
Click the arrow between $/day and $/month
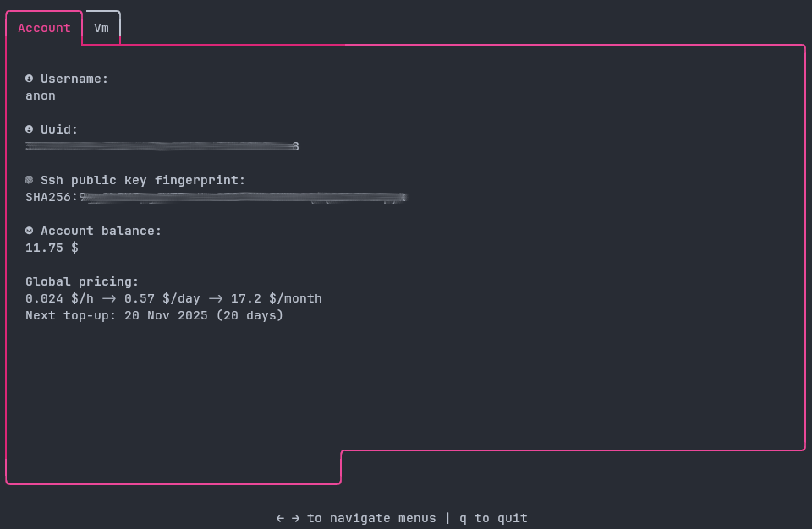coord(216,298)
